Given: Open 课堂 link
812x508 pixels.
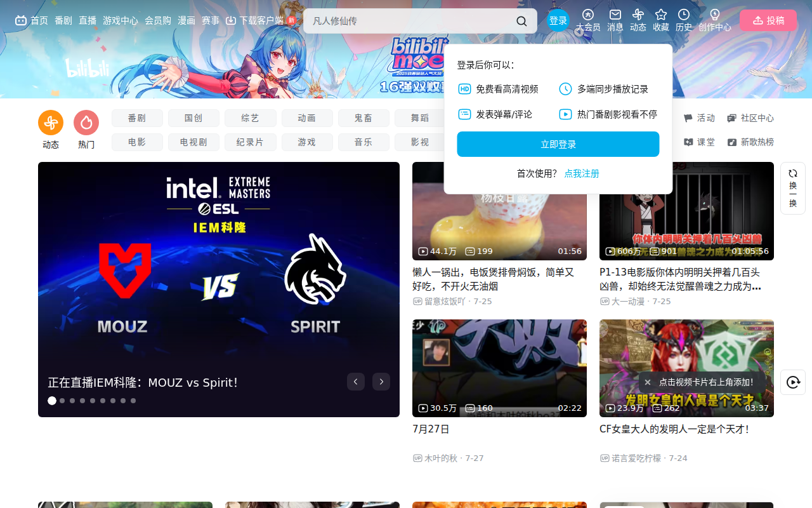Looking at the screenshot, I should point(699,142).
